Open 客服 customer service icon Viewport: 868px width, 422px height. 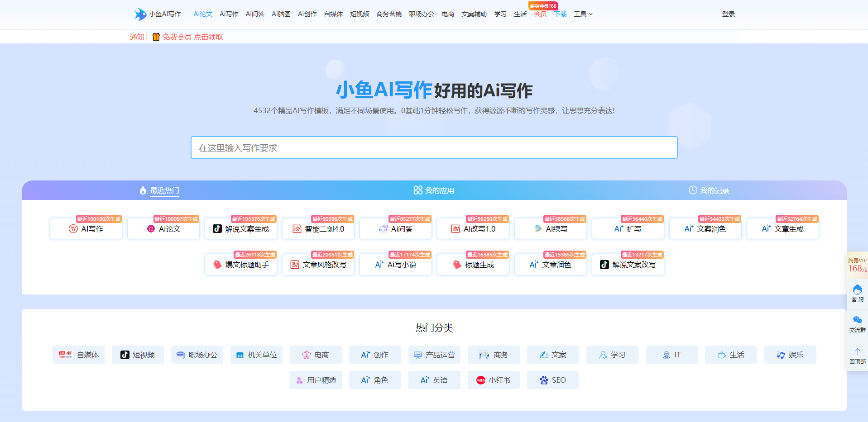pyautogui.click(x=857, y=293)
